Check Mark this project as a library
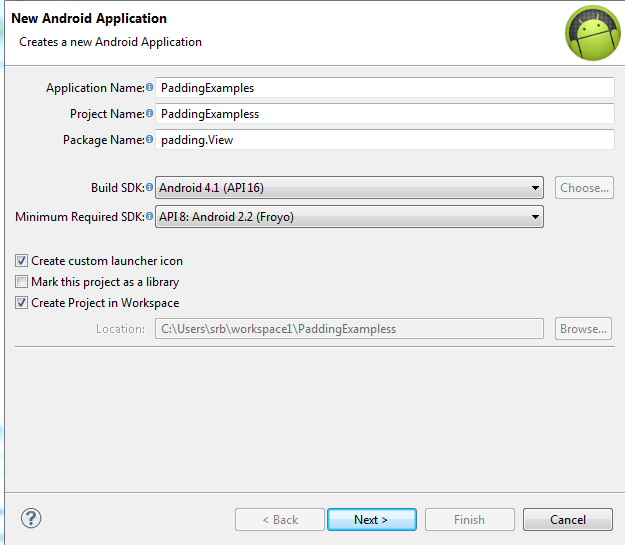This screenshot has height=545, width=625. point(22,282)
